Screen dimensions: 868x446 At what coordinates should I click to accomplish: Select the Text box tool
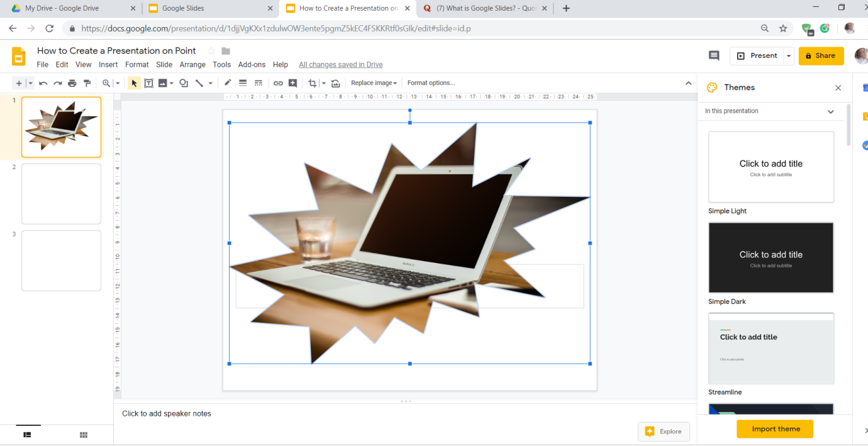149,83
